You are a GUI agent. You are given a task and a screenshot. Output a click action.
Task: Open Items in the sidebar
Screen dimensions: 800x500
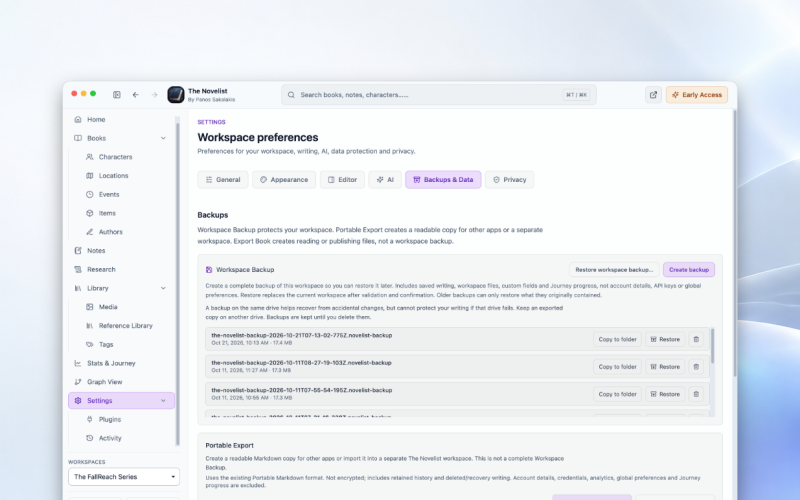click(x=127, y=213)
